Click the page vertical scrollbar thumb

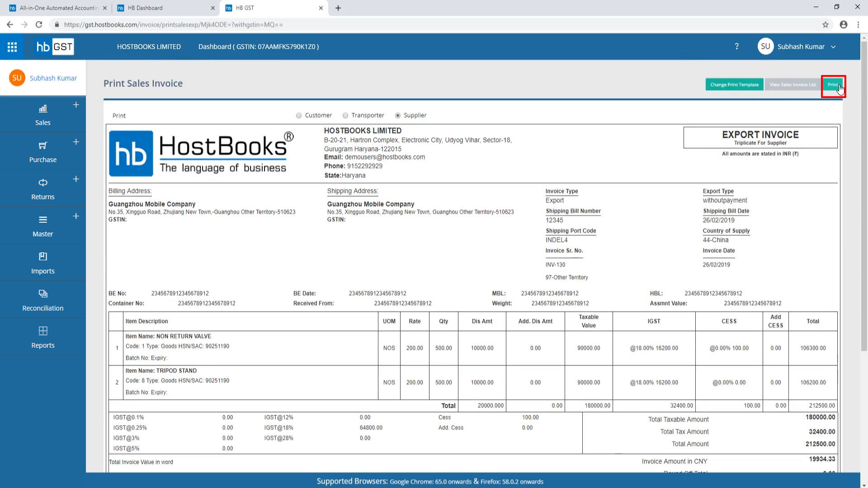pos(864,195)
